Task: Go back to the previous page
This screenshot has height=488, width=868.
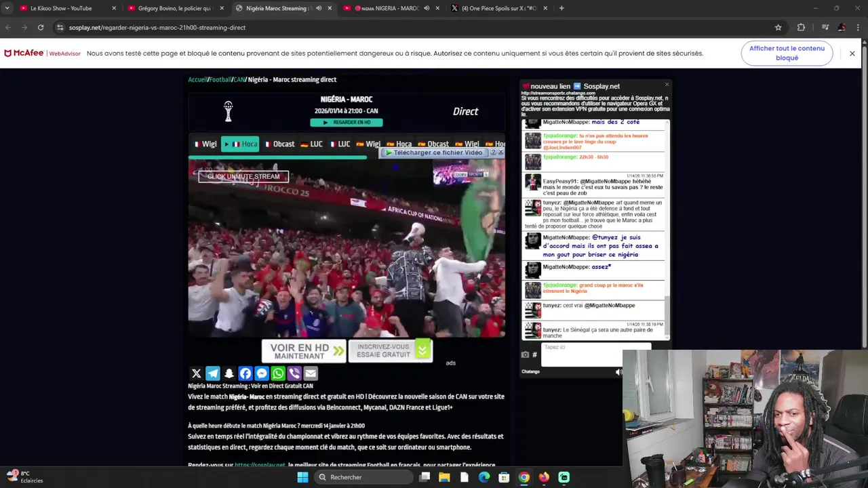Action: [x=8, y=28]
